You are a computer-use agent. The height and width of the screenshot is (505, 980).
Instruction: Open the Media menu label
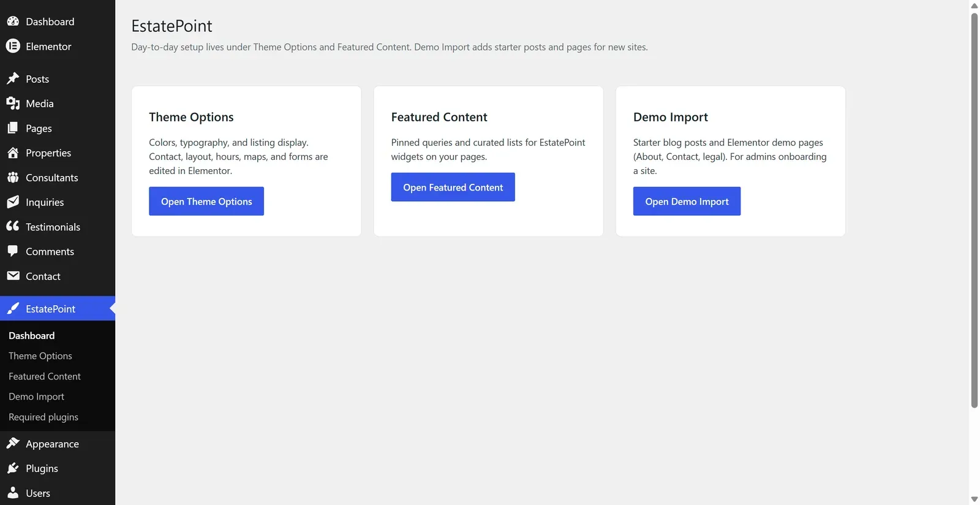tap(40, 104)
